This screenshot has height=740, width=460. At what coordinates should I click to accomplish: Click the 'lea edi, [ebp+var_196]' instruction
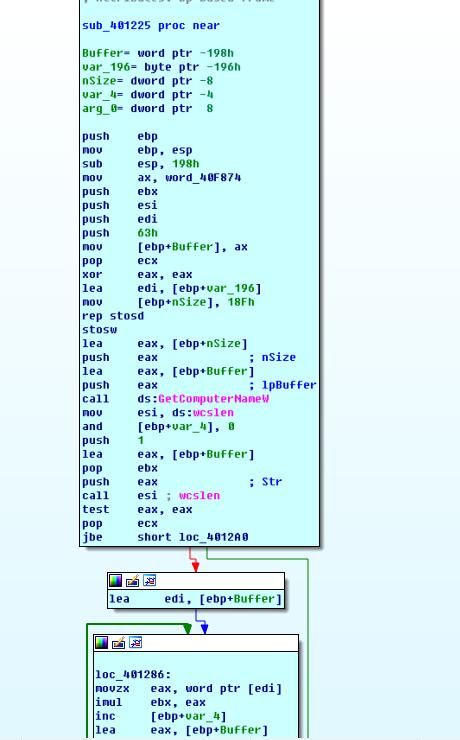[x=172, y=288]
